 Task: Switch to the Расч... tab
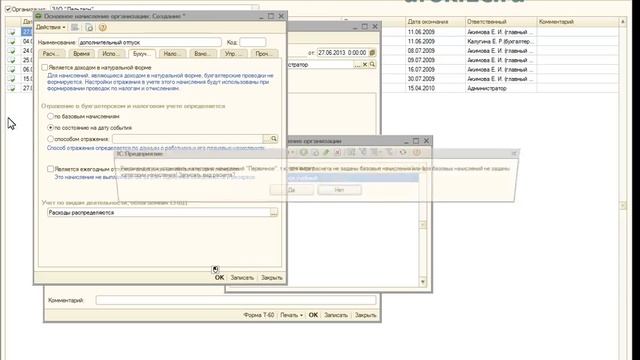tap(51, 53)
